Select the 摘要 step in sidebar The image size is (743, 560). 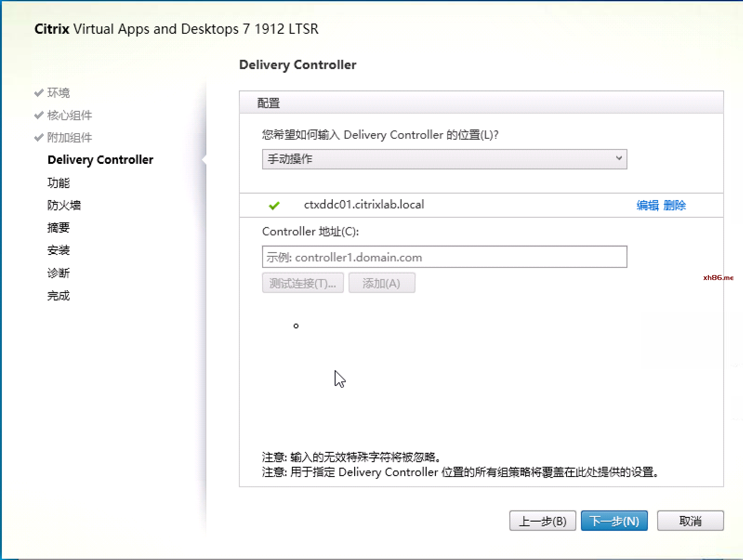(59, 228)
